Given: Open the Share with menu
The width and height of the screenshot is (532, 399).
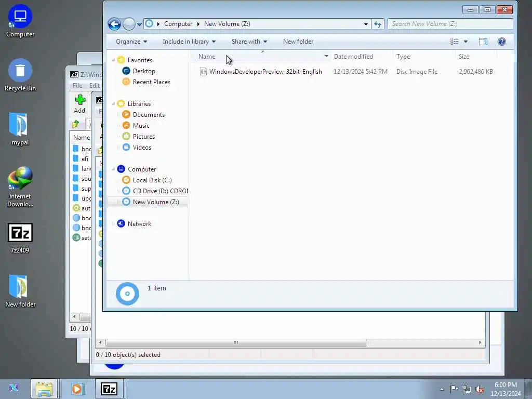Looking at the screenshot, I should click(249, 42).
